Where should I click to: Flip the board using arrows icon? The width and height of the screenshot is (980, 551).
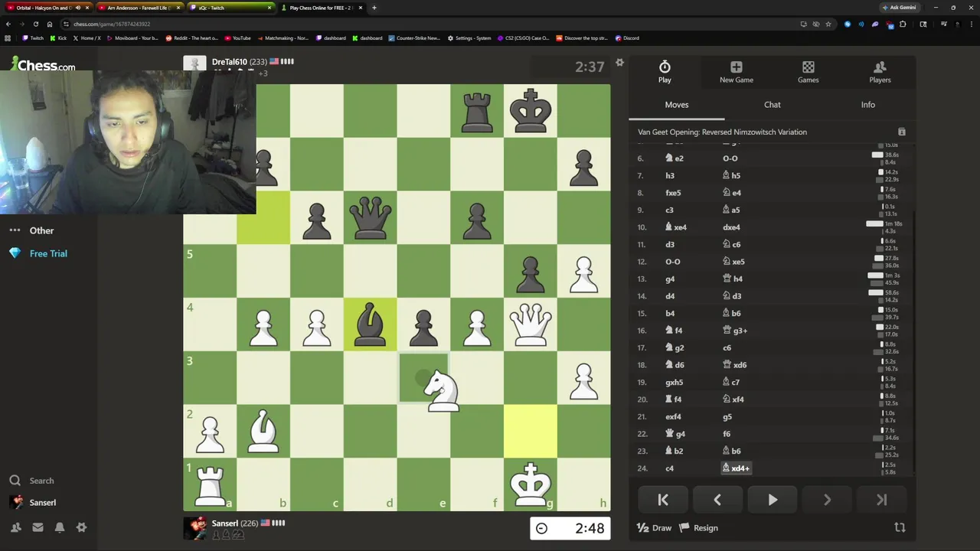click(900, 527)
